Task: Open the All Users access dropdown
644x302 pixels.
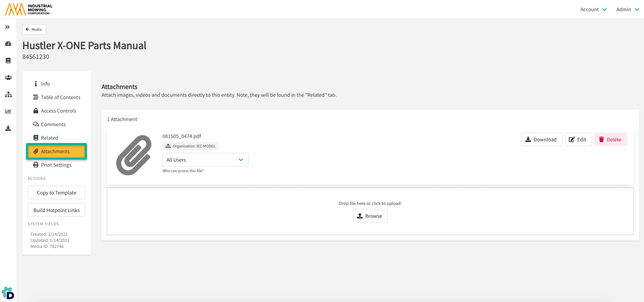Action: click(x=205, y=160)
